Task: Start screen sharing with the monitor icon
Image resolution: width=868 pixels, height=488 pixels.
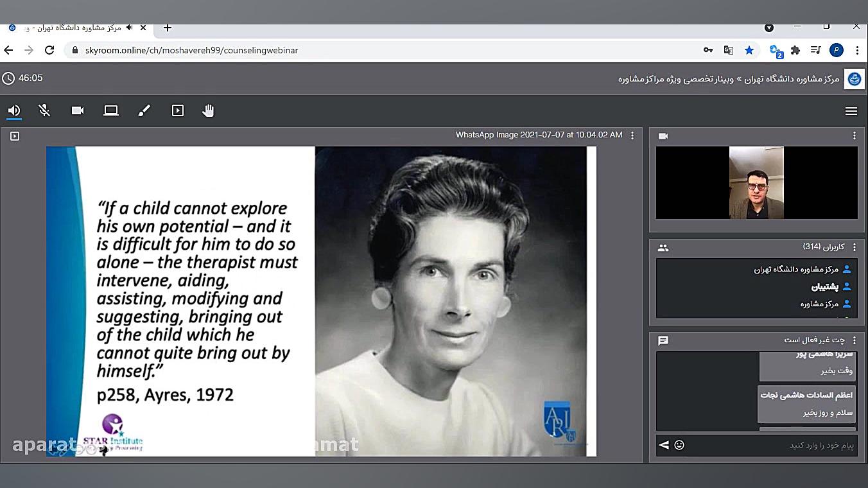Action: pyautogui.click(x=111, y=110)
